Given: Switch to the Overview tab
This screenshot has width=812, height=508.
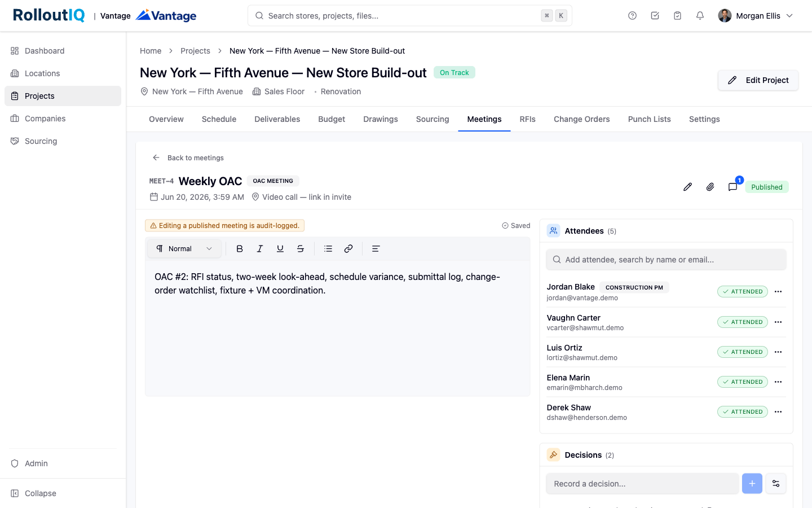Looking at the screenshot, I should [166, 119].
